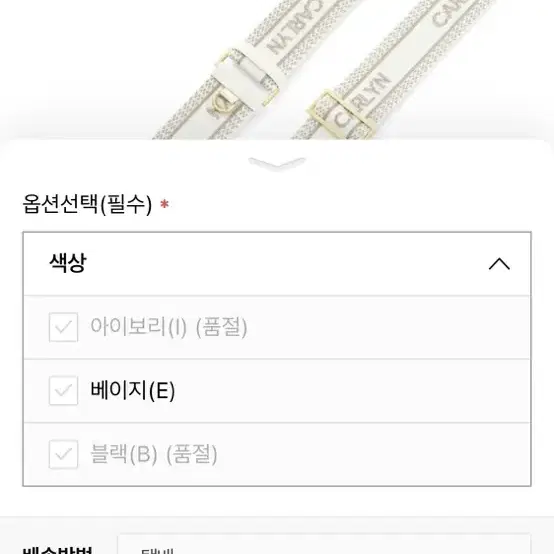The image size is (554, 554).
Task: Click the 배송방법 label
Action: (57, 550)
